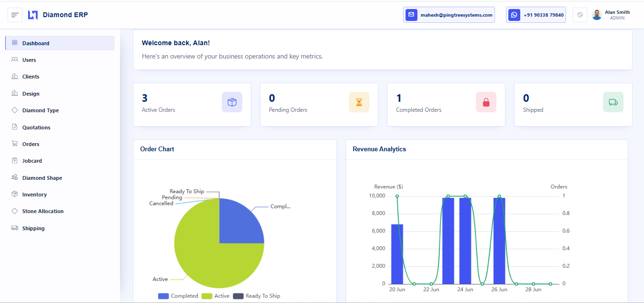This screenshot has width=644, height=303.
Task: Open Inventory from the sidebar
Action: point(60,195)
